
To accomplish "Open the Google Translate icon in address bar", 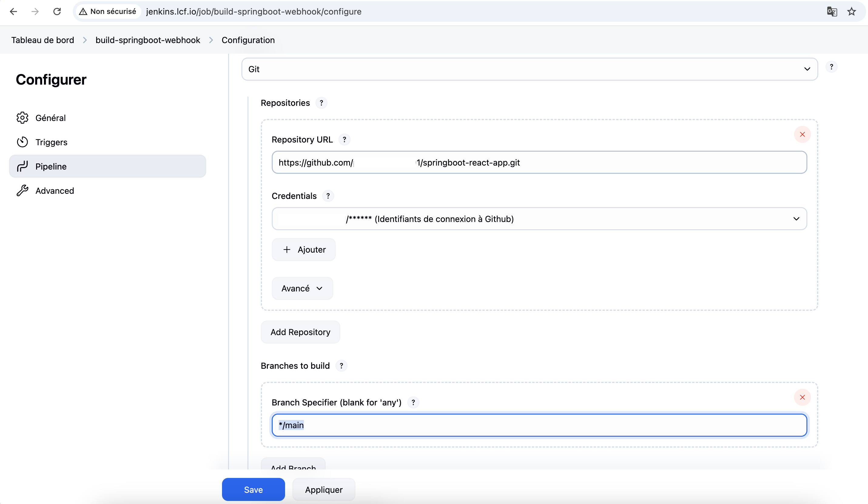I will pos(832,11).
